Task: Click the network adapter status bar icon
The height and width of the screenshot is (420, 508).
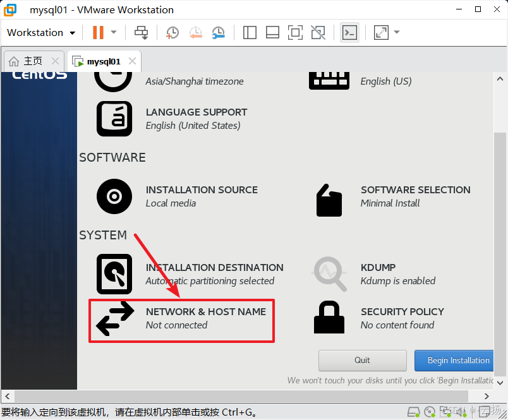Action: pyautogui.click(x=445, y=412)
